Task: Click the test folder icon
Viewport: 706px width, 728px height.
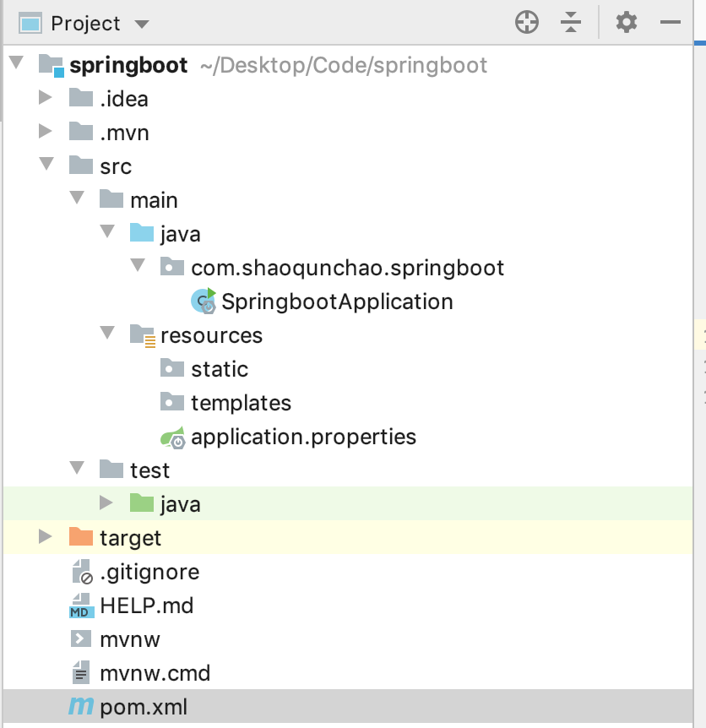Action: point(111,469)
